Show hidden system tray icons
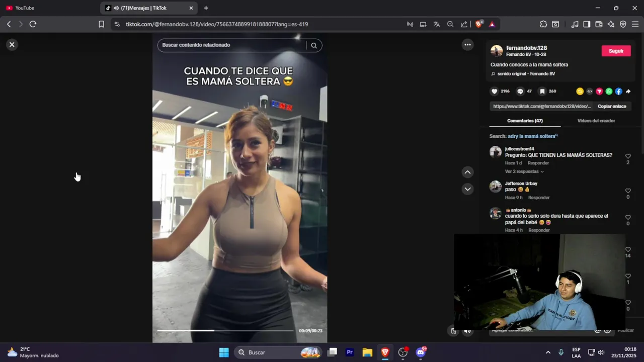 click(x=548, y=352)
